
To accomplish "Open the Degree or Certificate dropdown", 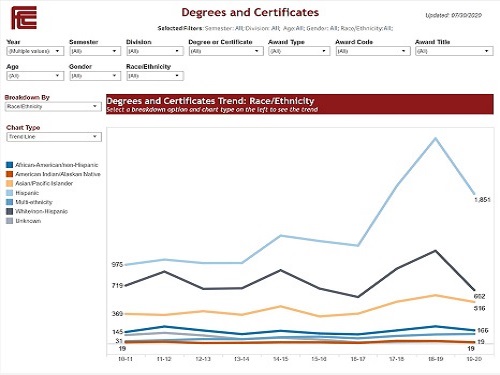I will (226, 51).
